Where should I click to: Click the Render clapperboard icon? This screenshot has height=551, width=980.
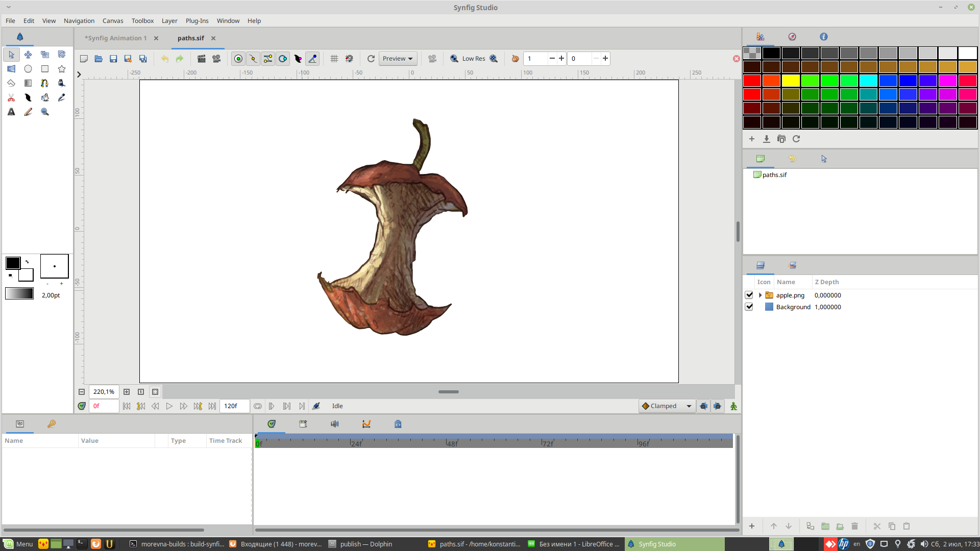click(202, 59)
